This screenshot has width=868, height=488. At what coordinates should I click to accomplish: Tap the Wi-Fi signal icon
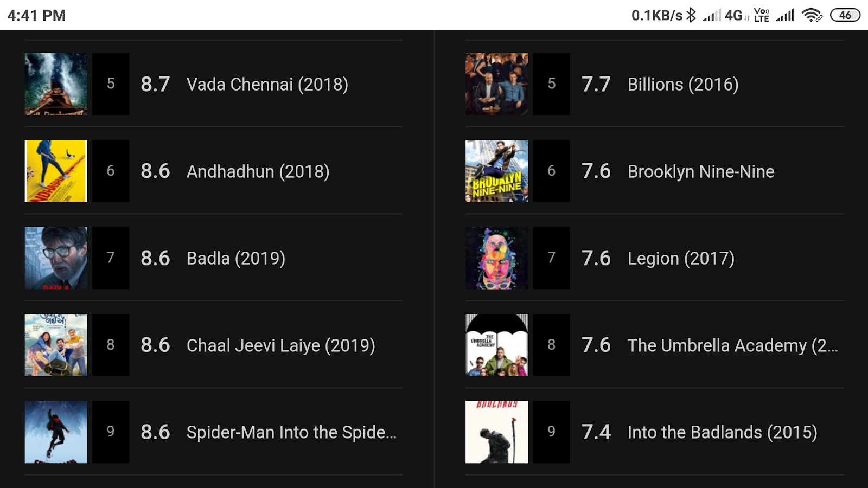tap(810, 15)
